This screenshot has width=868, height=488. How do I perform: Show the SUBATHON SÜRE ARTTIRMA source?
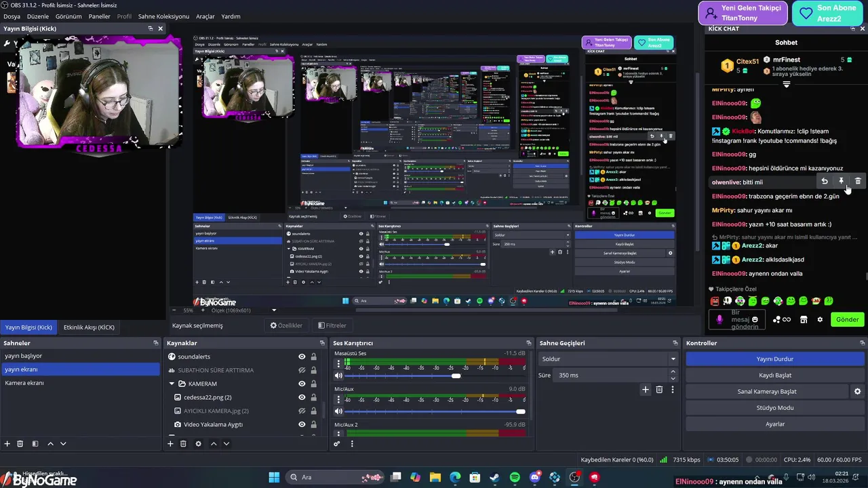pyautogui.click(x=302, y=370)
